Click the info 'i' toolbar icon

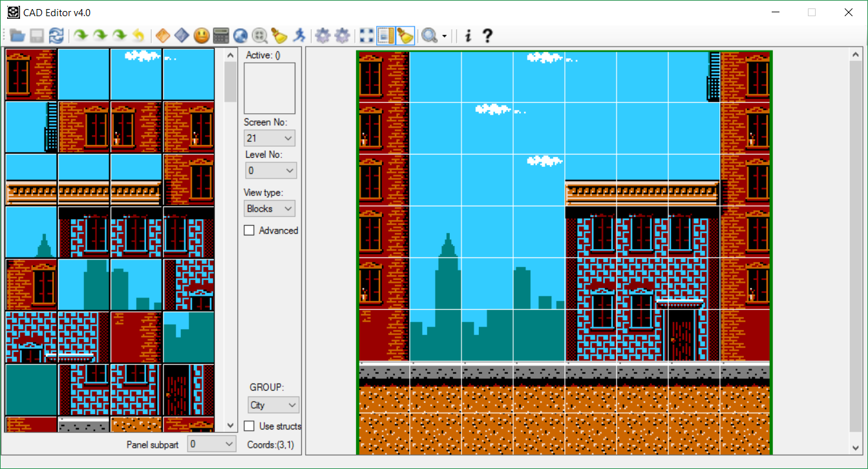(469, 36)
